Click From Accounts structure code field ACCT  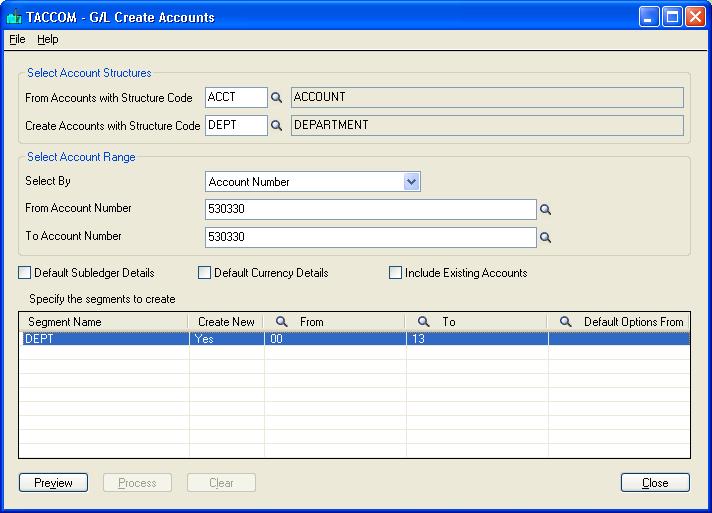236,97
